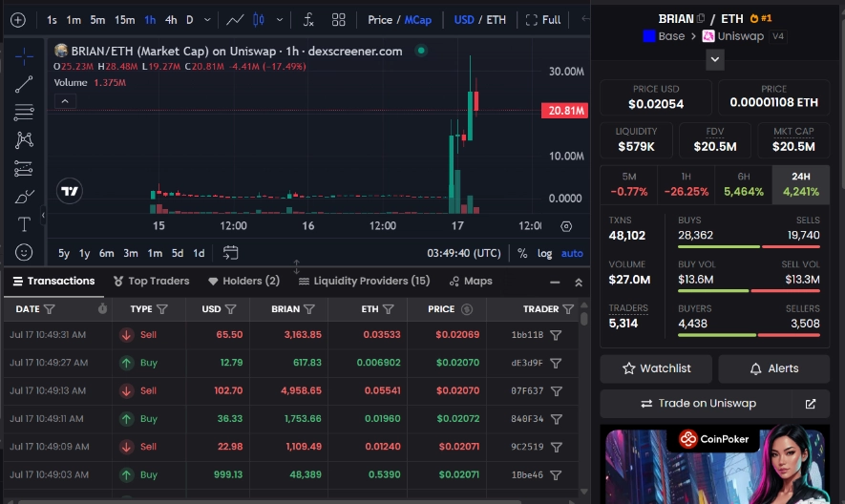Switch chart to Price mode
845x504 pixels.
380,20
